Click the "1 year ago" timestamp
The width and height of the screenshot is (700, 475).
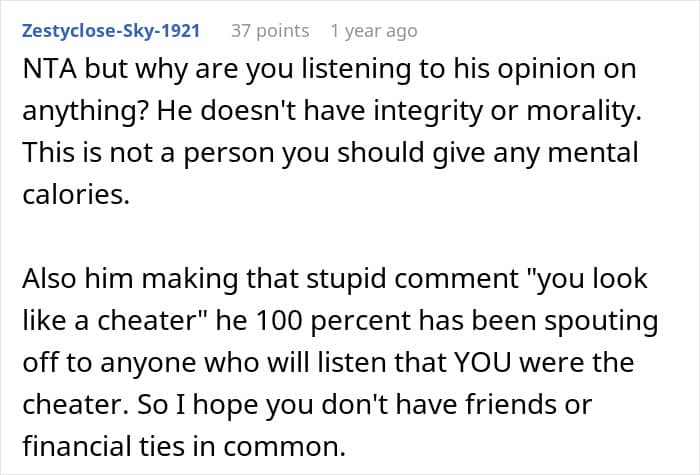tap(373, 31)
